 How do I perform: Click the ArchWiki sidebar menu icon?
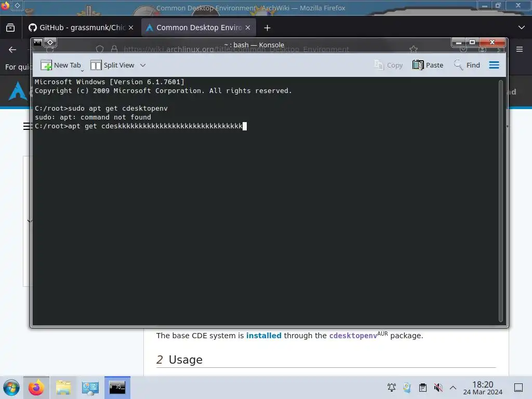coord(27,126)
